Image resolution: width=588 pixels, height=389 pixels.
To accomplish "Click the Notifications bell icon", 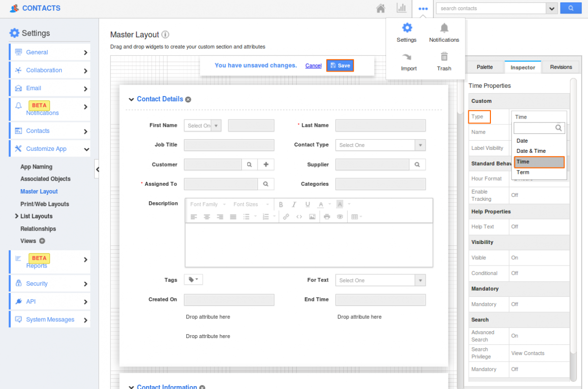I will coord(444,28).
